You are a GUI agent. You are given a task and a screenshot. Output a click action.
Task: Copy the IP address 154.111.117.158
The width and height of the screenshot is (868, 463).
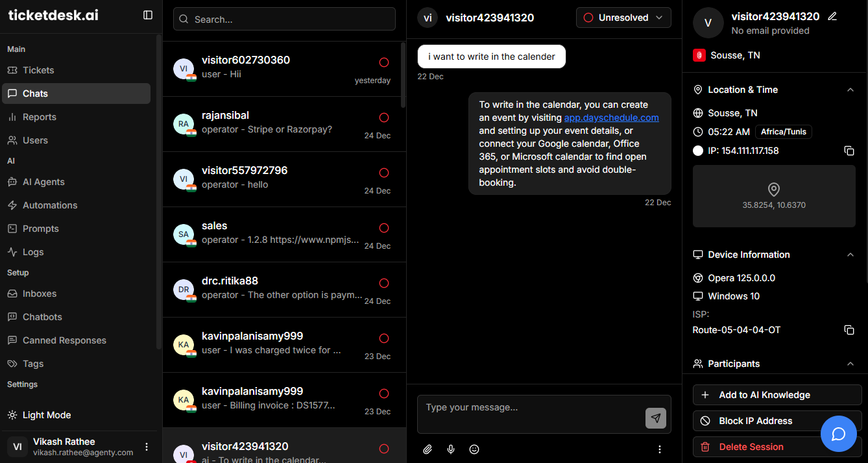pos(849,151)
